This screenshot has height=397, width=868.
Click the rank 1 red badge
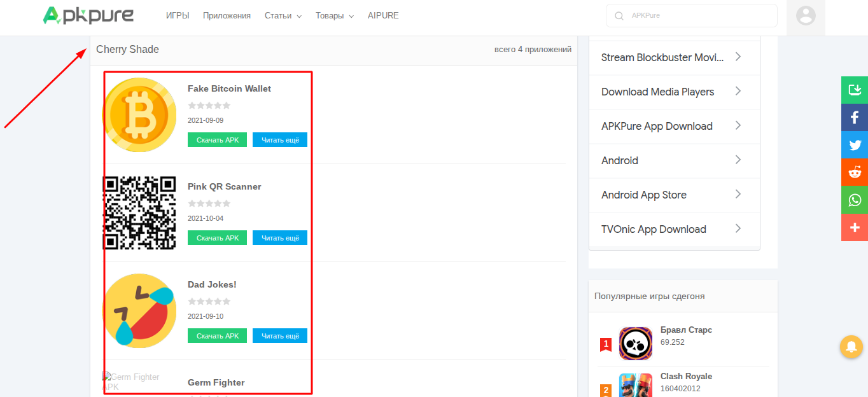pos(606,344)
